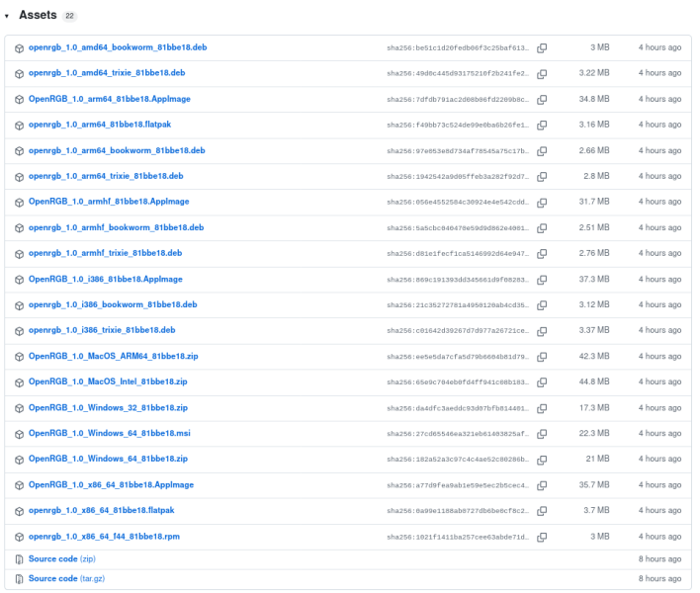Image resolution: width=700 pixels, height=593 pixels.
Task: Download Source code (zip)
Action: tap(62, 558)
